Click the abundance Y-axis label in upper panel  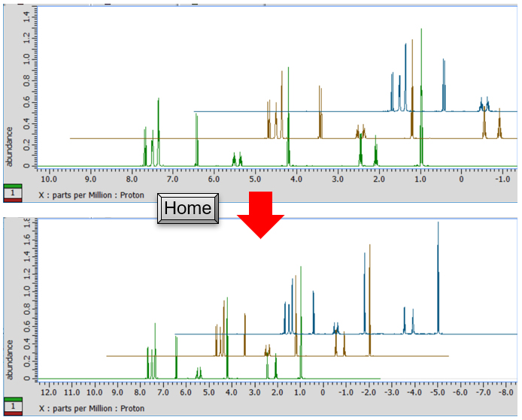tap(10, 147)
